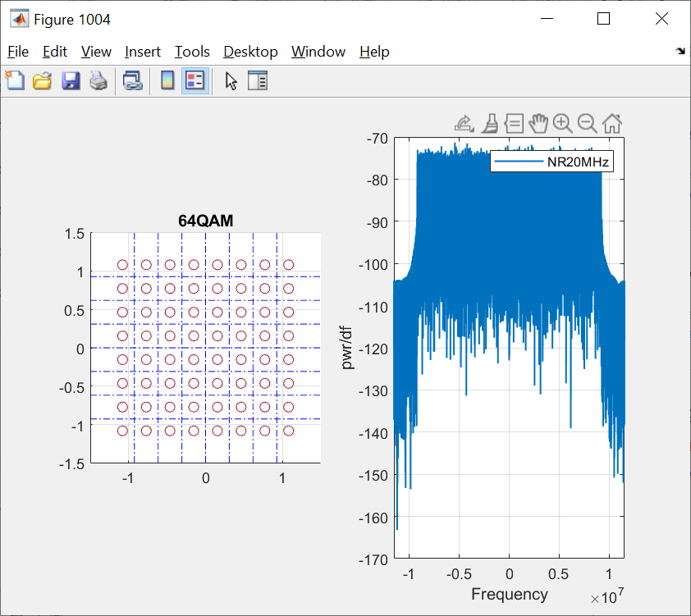
Task: Activate the Brush data tool on the axes toolbar
Action: pos(489,123)
